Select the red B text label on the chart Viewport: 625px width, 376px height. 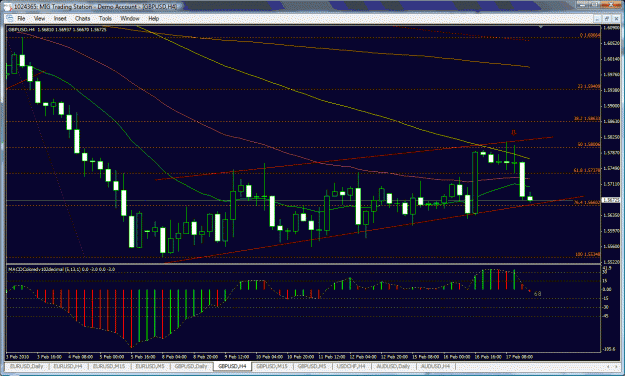(x=514, y=132)
